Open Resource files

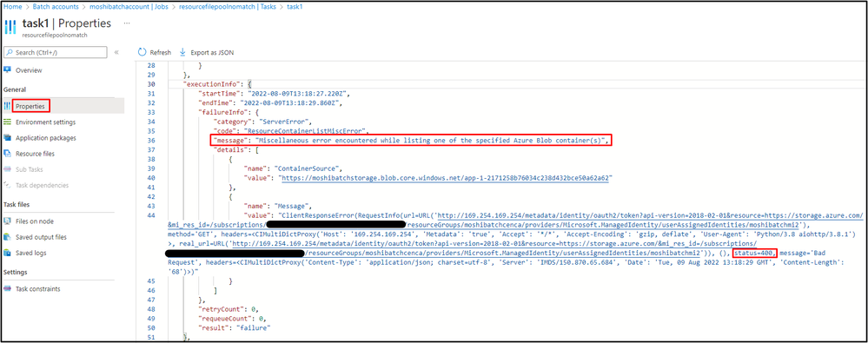click(x=35, y=154)
